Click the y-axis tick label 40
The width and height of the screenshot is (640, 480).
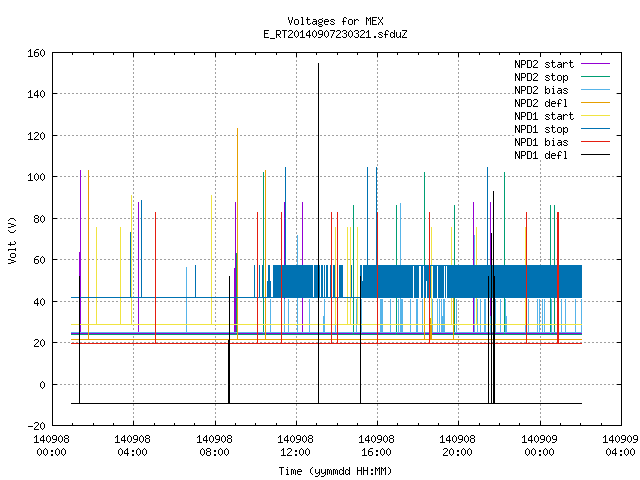pyautogui.click(x=39, y=302)
